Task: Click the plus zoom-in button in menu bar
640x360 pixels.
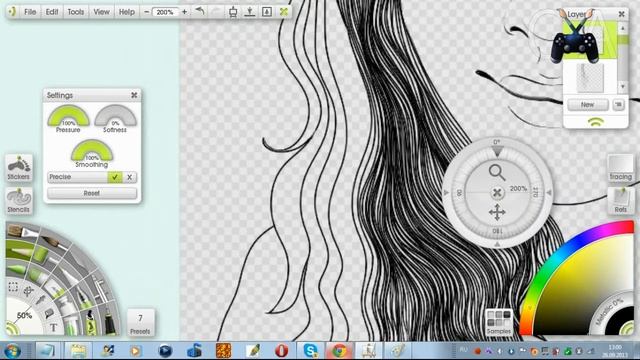Action: tap(184, 12)
